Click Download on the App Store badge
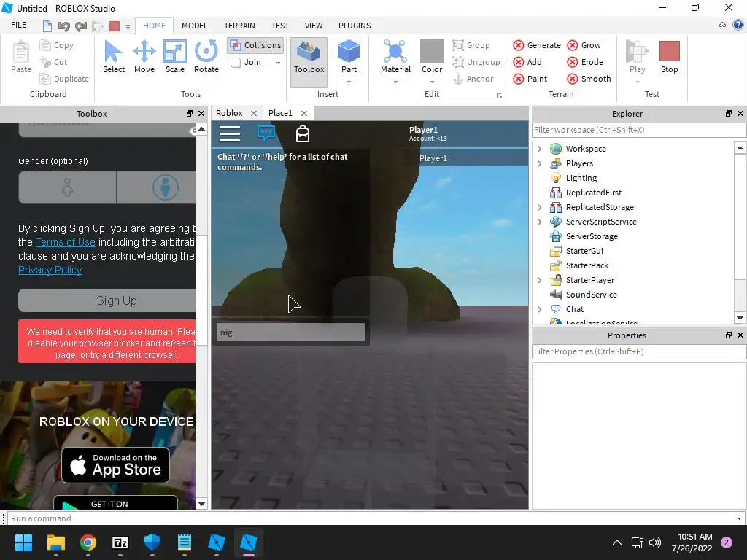This screenshot has width=747, height=560. [x=116, y=464]
